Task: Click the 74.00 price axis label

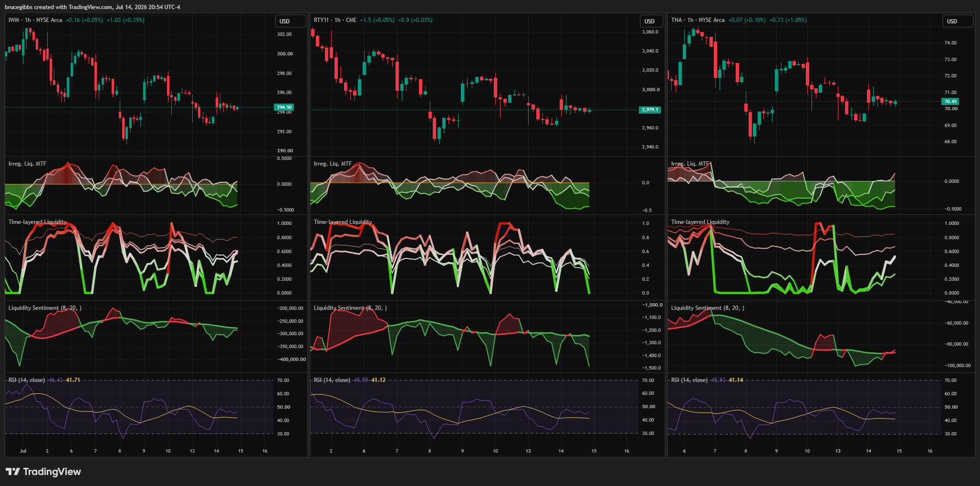Action: 950,43
